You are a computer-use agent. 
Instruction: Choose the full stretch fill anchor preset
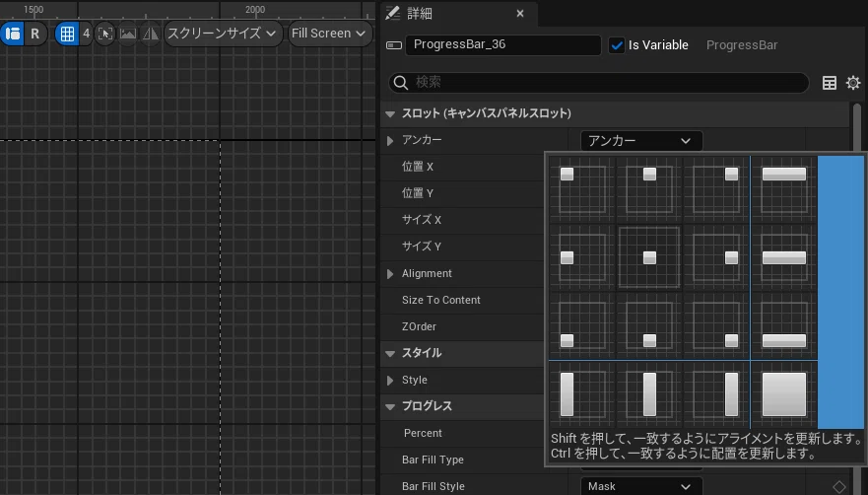784,394
